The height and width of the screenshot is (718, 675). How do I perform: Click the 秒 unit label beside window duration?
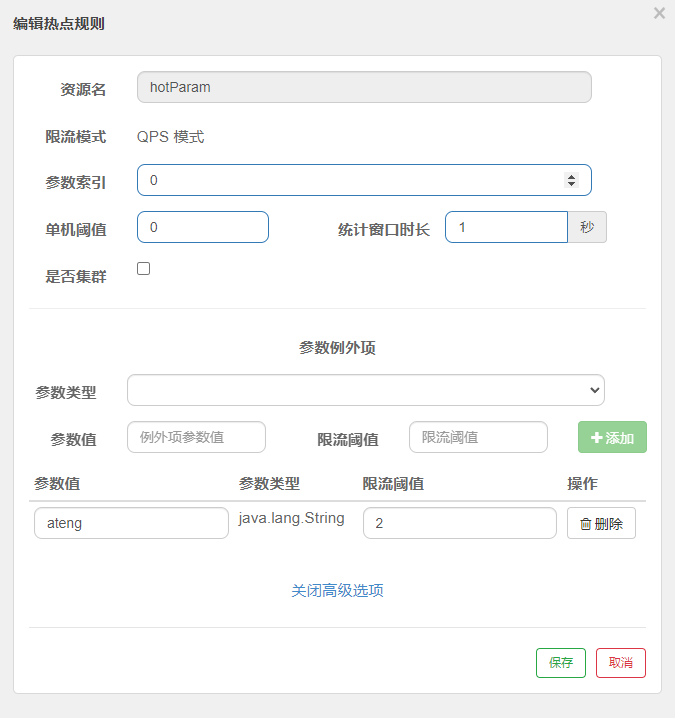click(587, 227)
